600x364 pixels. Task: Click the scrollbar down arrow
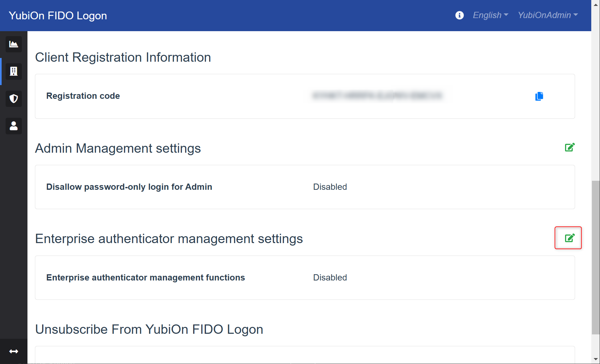click(596, 359)
